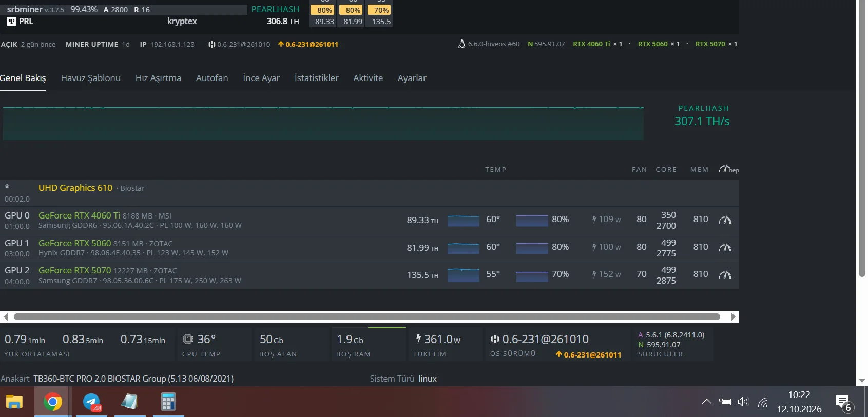
Task: Click the horizontal scrollbar thumb below GPU list
Action: tap(367, 317)
